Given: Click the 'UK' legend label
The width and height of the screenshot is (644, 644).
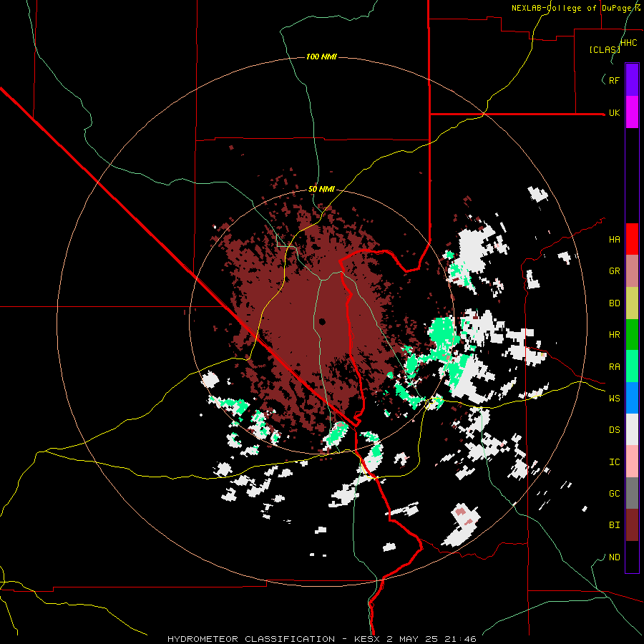Looking at the screenshot, I should click(x=614, y=113).
